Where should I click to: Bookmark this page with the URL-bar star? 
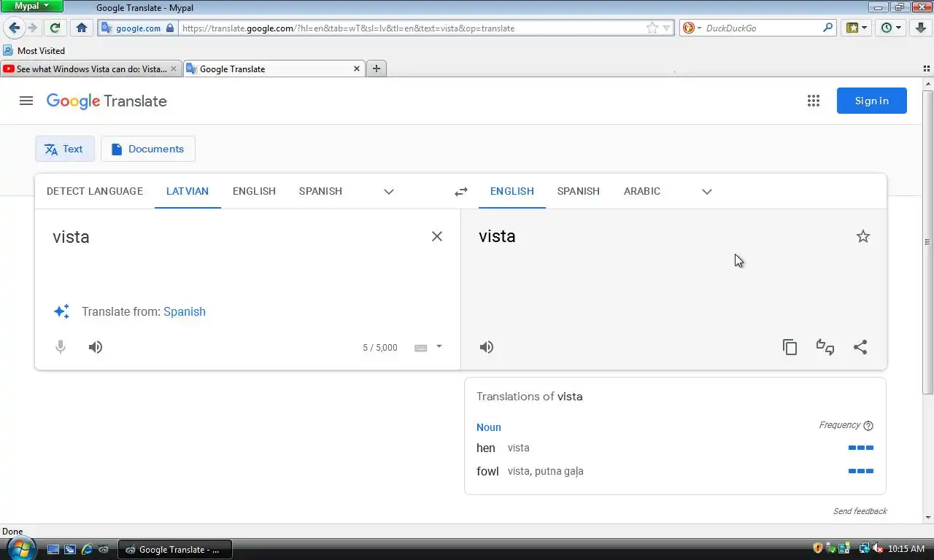pos(652,28)
